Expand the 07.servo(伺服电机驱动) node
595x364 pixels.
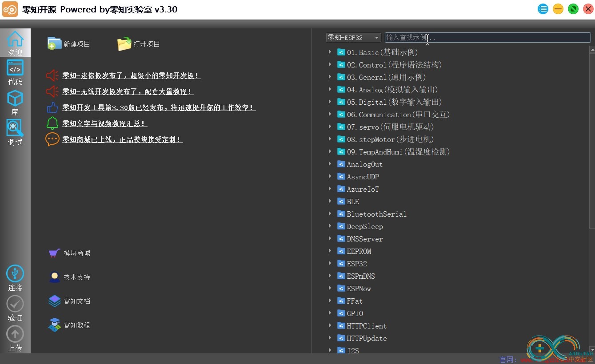coord(330,127)
